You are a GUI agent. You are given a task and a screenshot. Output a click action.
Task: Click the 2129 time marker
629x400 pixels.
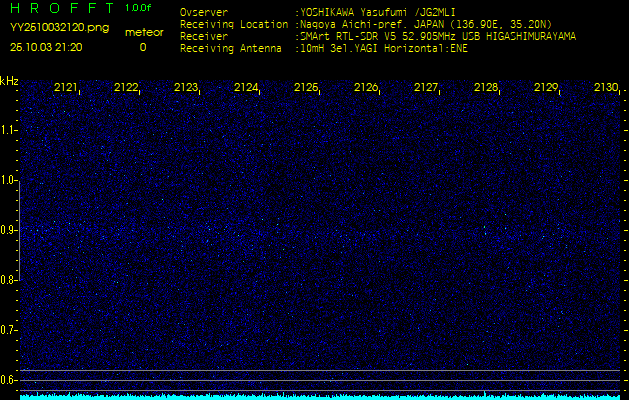[546, 88]
